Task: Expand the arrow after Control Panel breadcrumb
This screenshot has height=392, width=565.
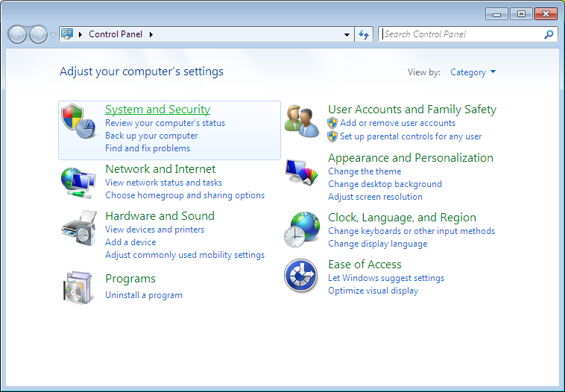Action: (151, 34)
